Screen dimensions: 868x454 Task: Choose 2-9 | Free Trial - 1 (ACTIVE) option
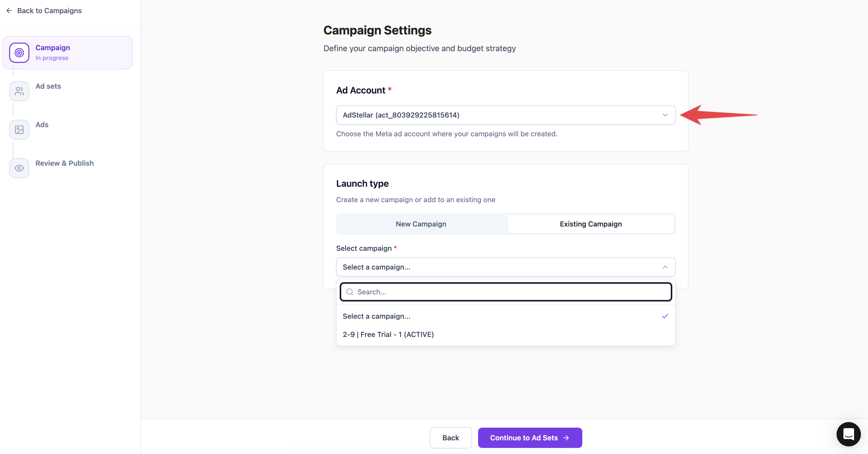388,334
